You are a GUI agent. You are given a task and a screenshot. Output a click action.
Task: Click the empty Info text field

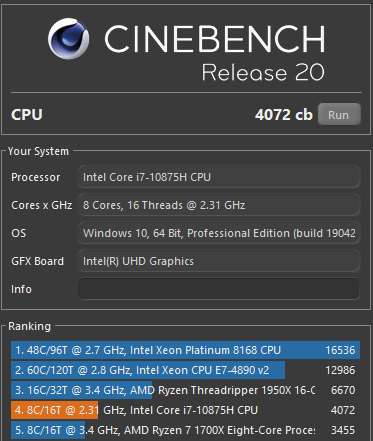click(219, 289)
